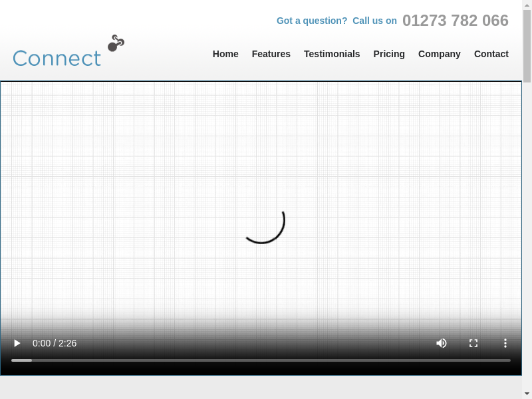Open the video's three-dot options menu
Image resolution: width=532 pixels, height=399 pixels.
click(505, 343)
